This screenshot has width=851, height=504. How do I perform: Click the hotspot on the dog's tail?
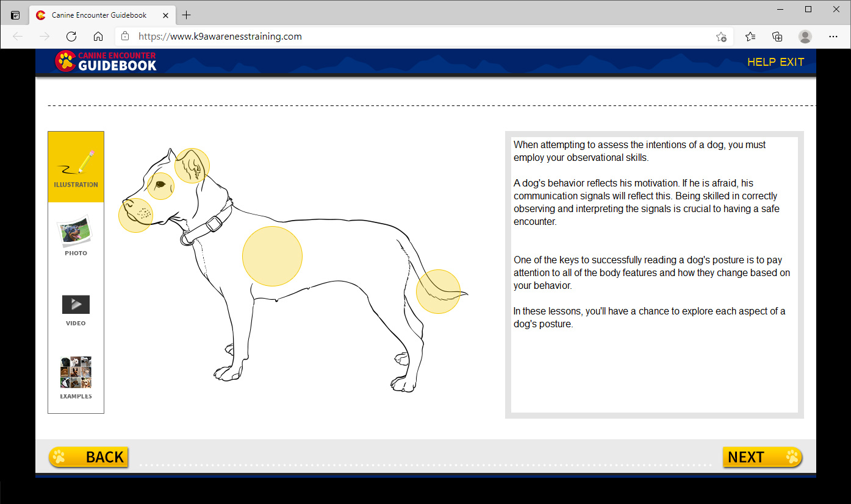(x=438, y=291)
